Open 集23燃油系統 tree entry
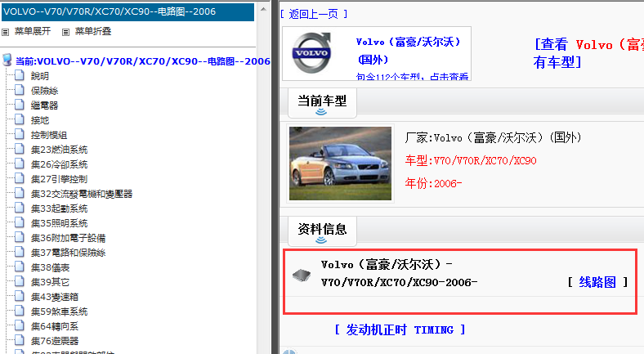The height and width of the screenshot is (354, 644). 59,150
